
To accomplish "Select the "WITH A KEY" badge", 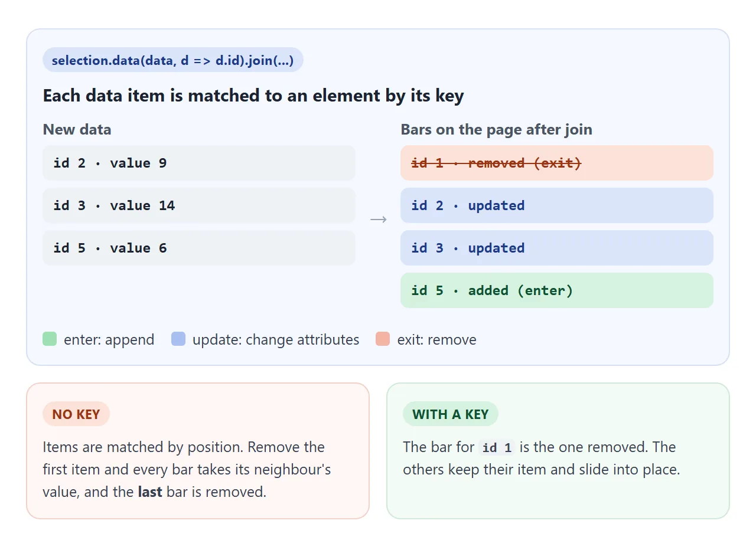I will click(451, 414).
